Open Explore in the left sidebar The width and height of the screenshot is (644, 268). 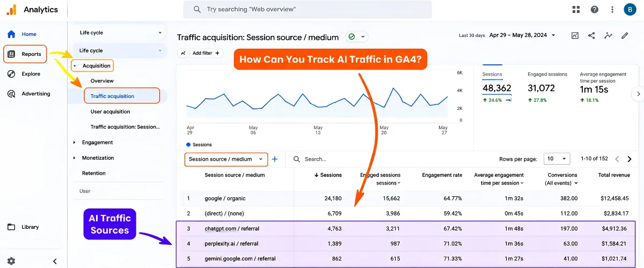click(x=24, y=74)
